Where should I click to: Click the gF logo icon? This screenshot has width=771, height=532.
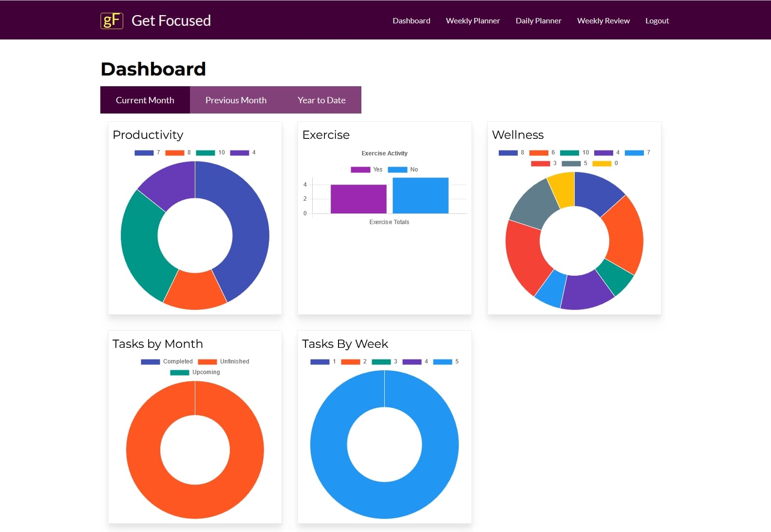[x=112, y=20]
